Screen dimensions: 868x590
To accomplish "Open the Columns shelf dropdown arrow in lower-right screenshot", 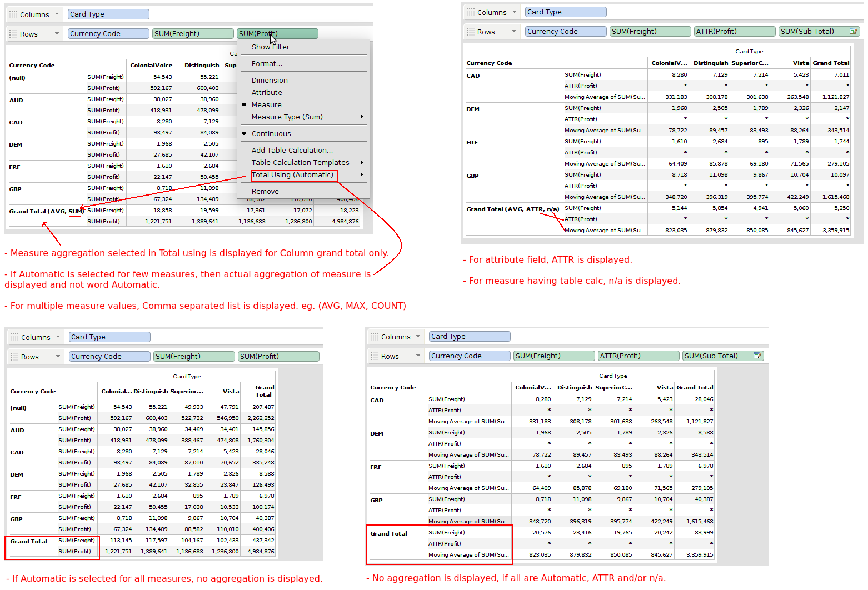I will click(418, 337).
